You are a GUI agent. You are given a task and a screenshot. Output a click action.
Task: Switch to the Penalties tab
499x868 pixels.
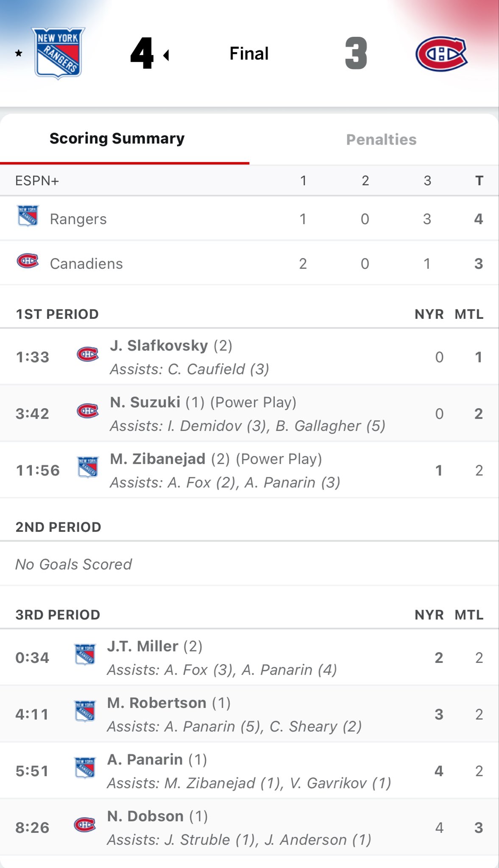click(x=381, y=139)
